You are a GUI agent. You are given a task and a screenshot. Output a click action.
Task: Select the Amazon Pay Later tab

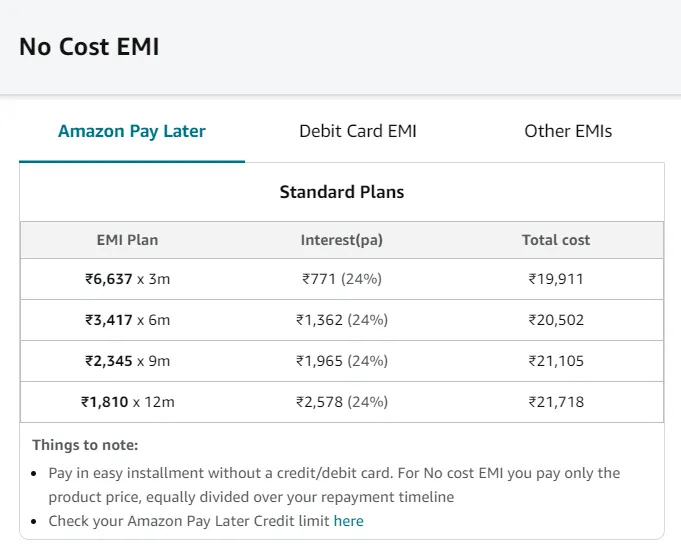[132, 131]
